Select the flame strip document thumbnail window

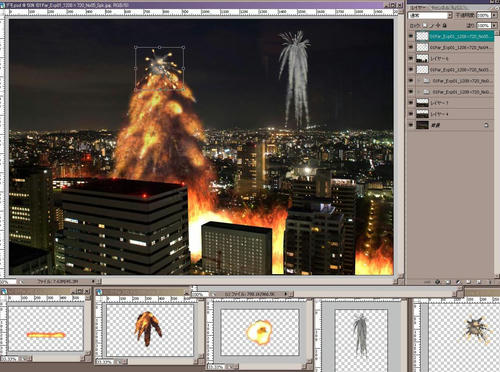(x=46, y=329)
